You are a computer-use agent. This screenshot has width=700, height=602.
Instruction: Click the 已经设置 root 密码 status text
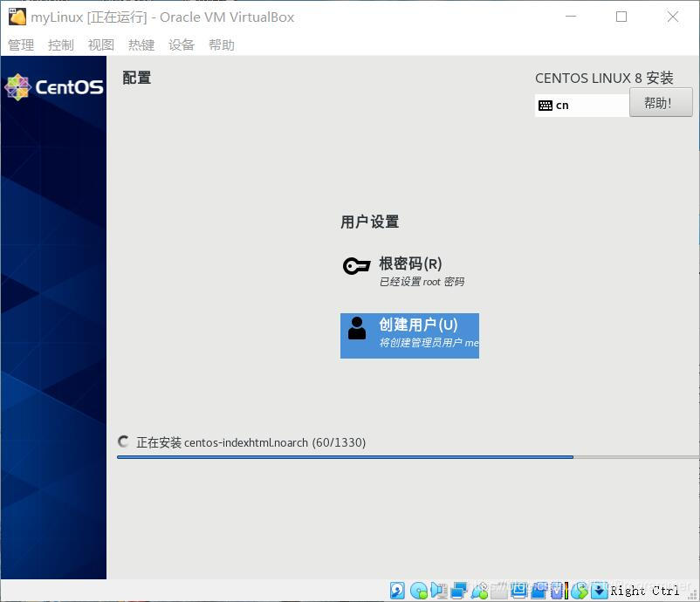(x=422, y=282)
